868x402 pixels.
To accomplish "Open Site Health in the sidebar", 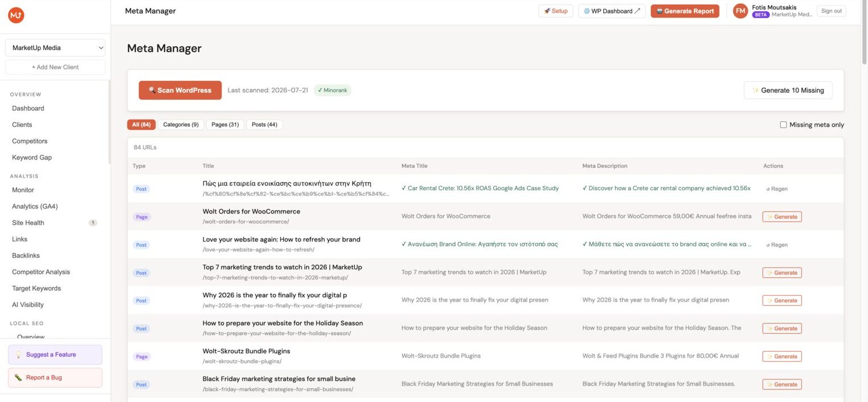I will tap(28, 223).
